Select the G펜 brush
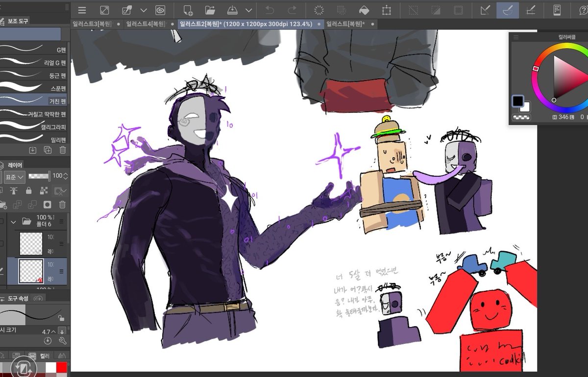This screenshot has height=377, width=588. [x=33, y=49]
